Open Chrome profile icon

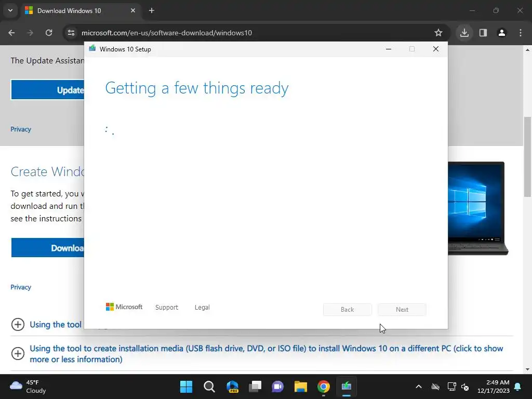[502, 33]
